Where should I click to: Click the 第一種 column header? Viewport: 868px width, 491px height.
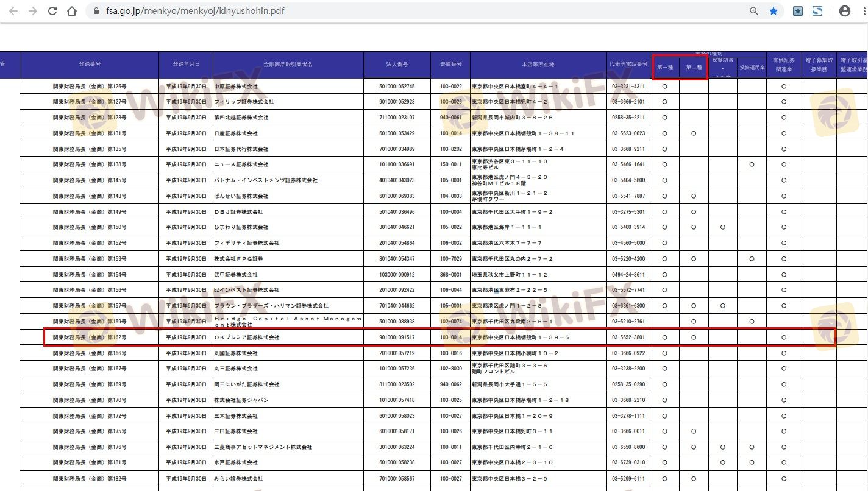[665, 67]
